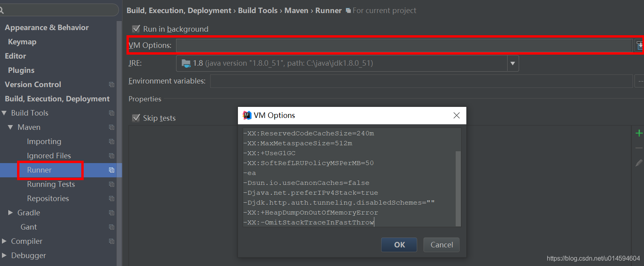This screenshot has width=644, height=266.
Task: Click the -XX:+HeapDumpOnOutOfMemoryError line
Action: tap(310, 213)
